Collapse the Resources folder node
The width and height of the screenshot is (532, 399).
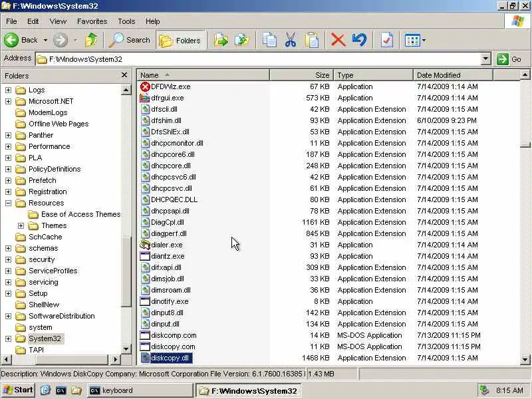pos(8,203)
